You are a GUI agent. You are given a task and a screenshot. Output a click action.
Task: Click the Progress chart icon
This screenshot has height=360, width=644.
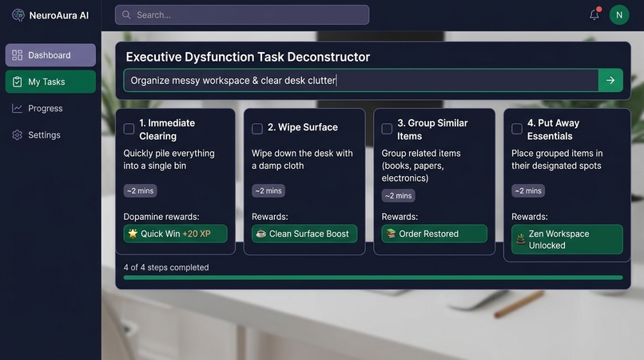pyautogui.click(x=18, y=108)
